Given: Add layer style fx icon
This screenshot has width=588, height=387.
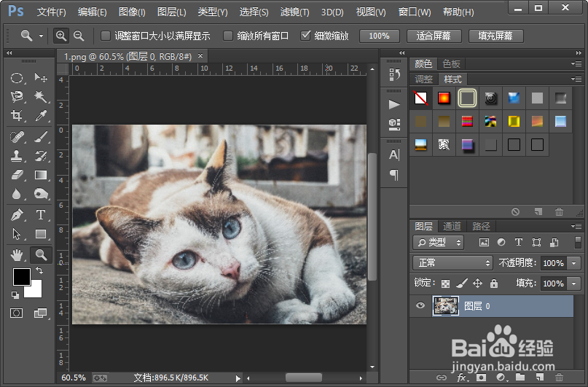Looking at the screenshot, I should [462, 378].
